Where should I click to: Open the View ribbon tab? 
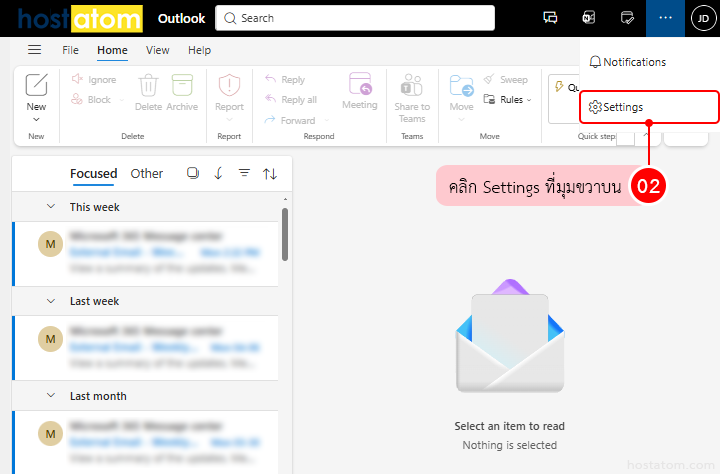158,50
